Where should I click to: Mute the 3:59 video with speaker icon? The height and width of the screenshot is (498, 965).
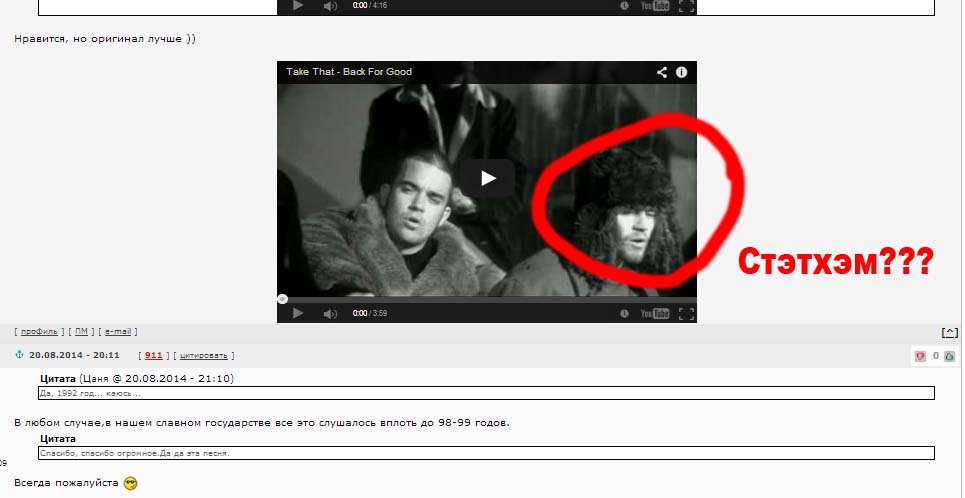(330, 313)
